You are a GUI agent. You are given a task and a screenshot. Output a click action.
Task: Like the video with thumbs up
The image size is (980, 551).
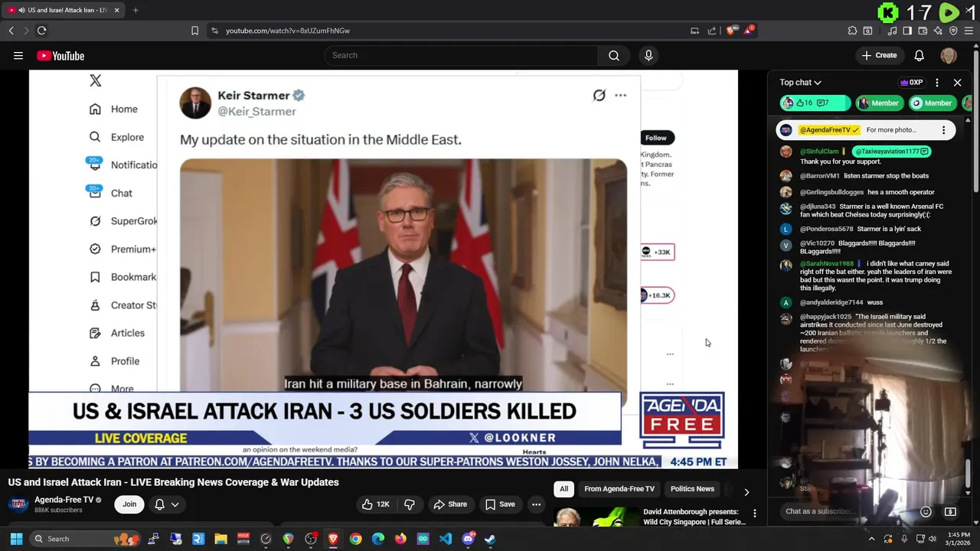(376, 504)
